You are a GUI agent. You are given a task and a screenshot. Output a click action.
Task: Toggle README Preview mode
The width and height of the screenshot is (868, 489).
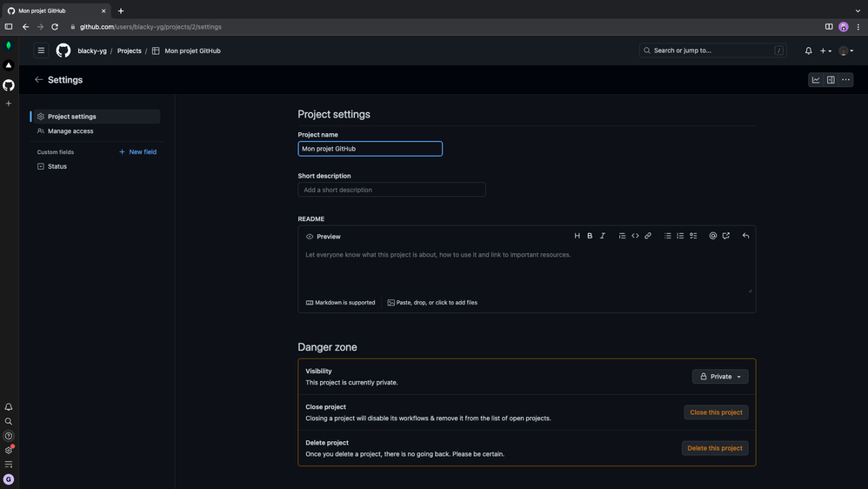click(324, 237)
